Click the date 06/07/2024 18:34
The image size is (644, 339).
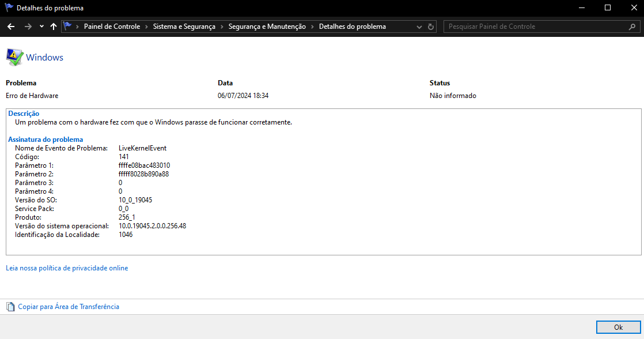[x=243, y=96]
